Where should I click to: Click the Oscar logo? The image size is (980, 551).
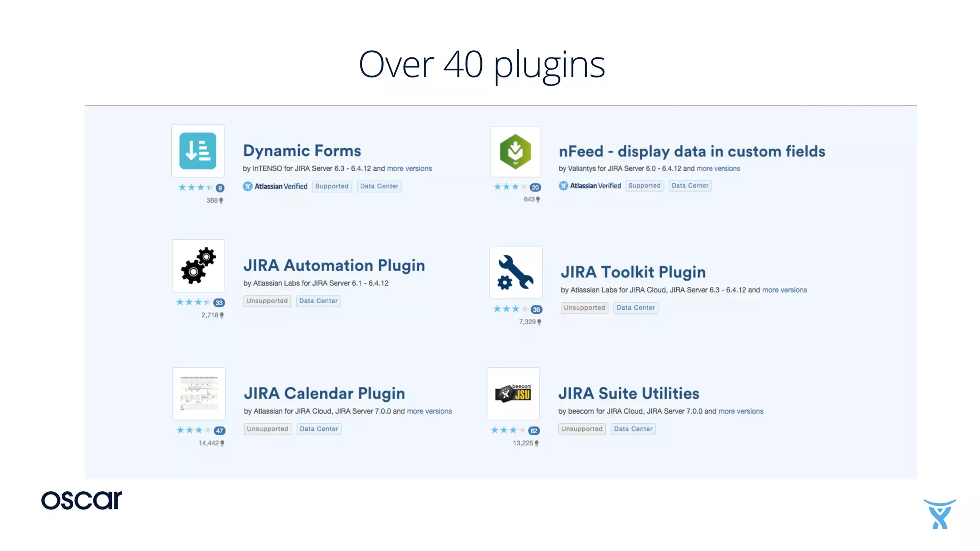(81, 500)
